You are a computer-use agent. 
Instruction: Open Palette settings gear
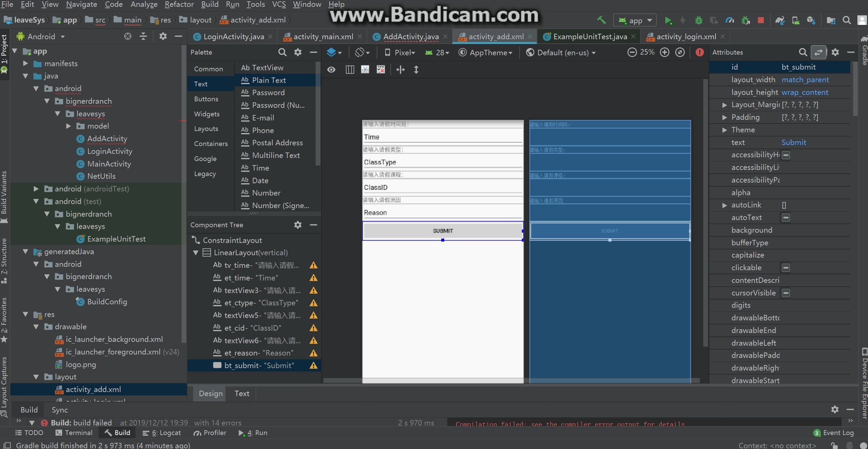pos(298,52)
